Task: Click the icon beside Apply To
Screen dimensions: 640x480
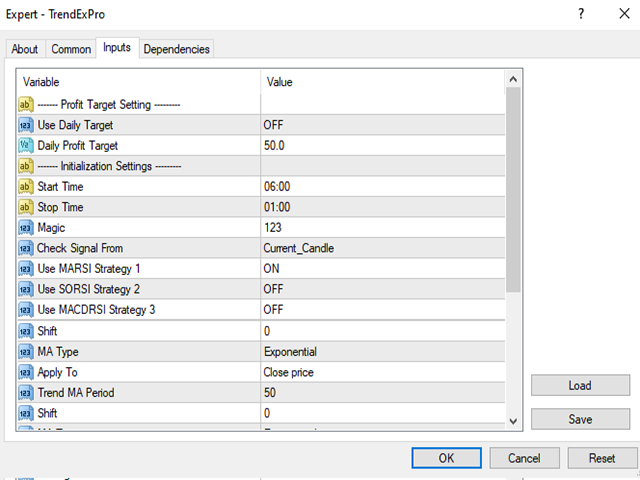Action: pyautogui.click(x=25, y=372)
